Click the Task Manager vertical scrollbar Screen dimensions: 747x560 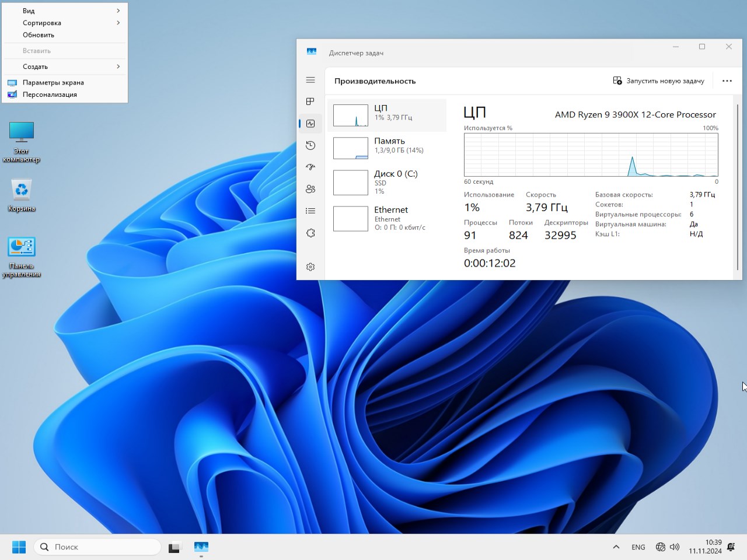(x=738, y=187)
